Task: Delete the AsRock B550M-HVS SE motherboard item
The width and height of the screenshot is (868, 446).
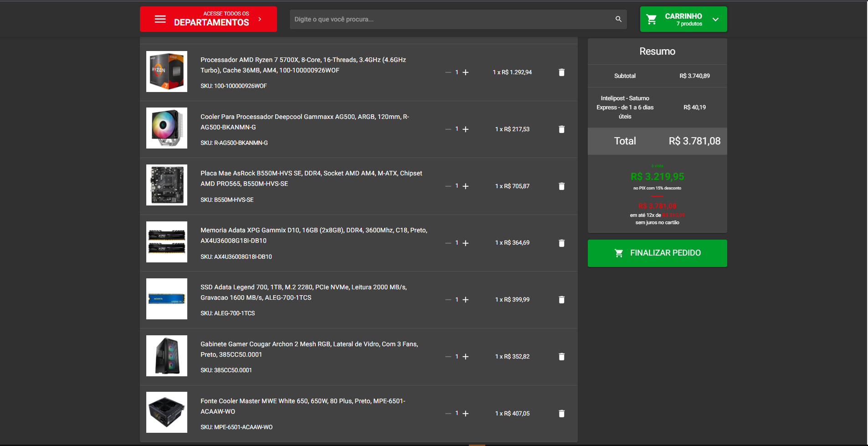Action: 561,186
